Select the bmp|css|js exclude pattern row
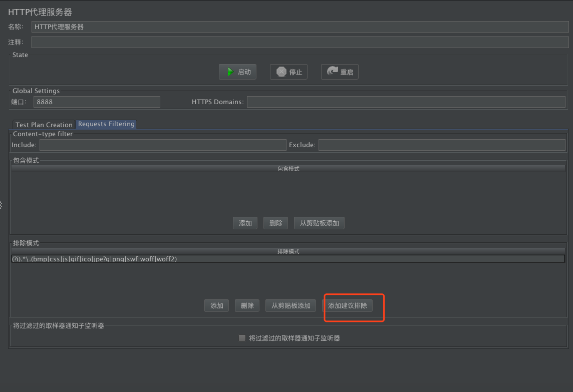This screenshot has width=573, height=392. 289,259
